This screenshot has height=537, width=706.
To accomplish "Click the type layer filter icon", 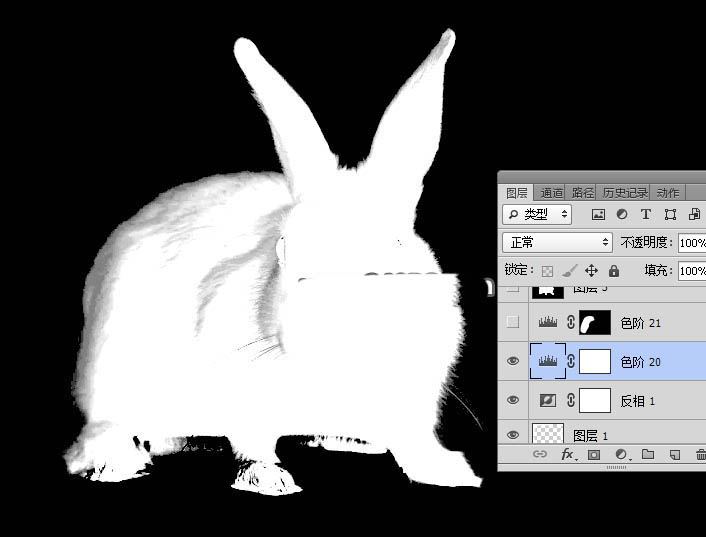I will (x=646, y=215).
